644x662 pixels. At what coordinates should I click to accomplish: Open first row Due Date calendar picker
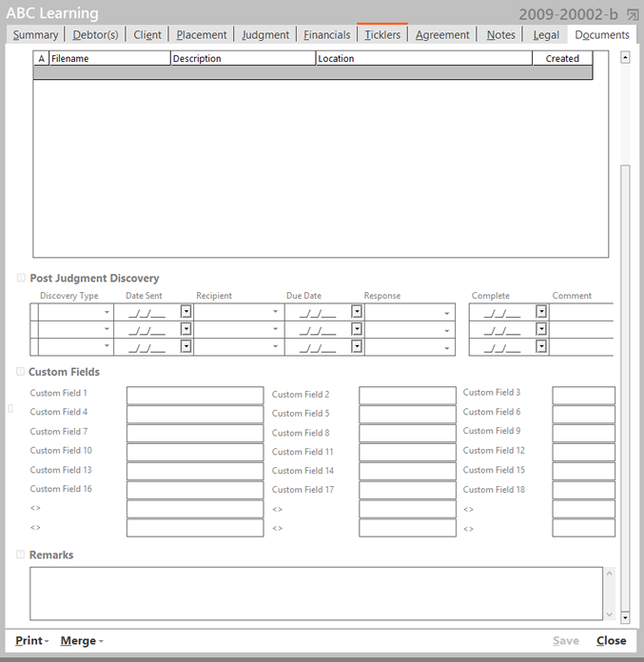click(357, 312)
